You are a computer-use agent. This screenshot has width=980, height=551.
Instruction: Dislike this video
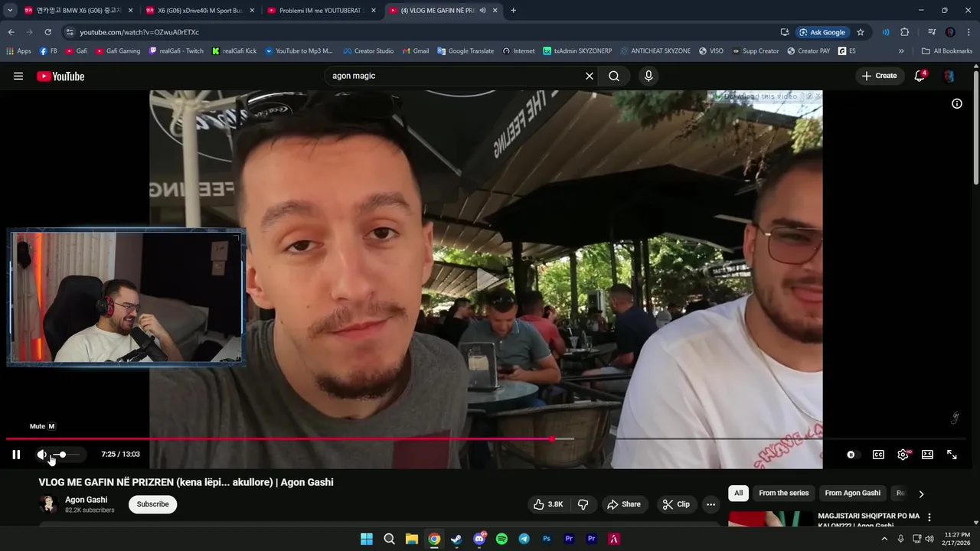pyautogui.click(x=583, y=504)
